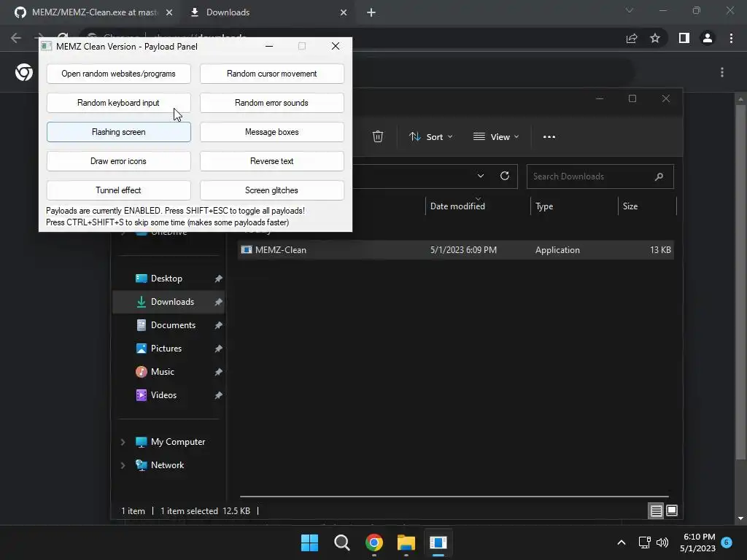
Task: Open downloads page more actions menu
Action: [x=722, y=72]
